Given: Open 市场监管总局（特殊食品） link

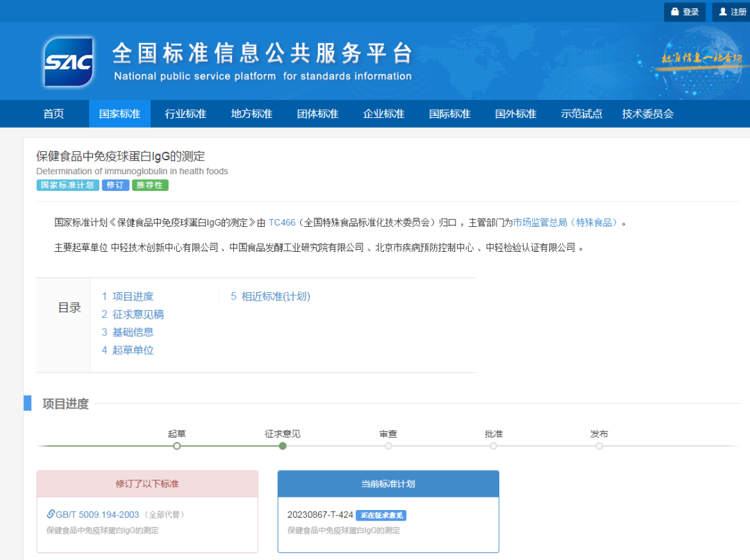Looking at the screenshot, I should coord(565,223).
